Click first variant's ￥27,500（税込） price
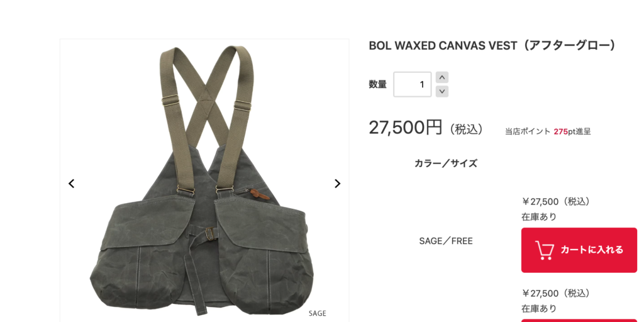 pos(557,202)
